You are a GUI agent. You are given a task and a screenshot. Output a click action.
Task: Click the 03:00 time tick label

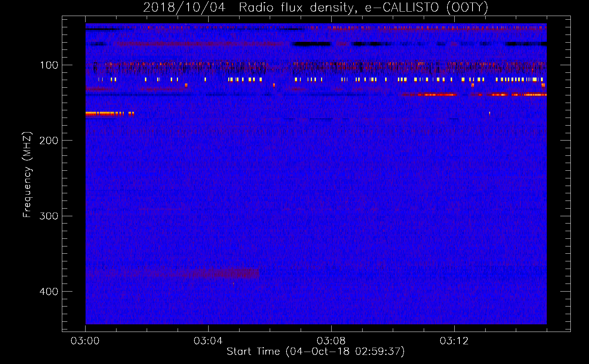(85, 341)
